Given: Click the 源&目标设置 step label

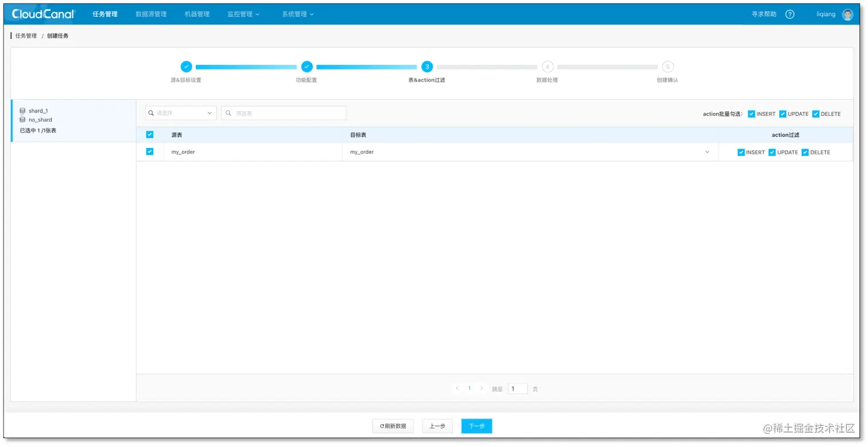Looking at the screenshot, I should pyautogui.click(x=186, y=80).
